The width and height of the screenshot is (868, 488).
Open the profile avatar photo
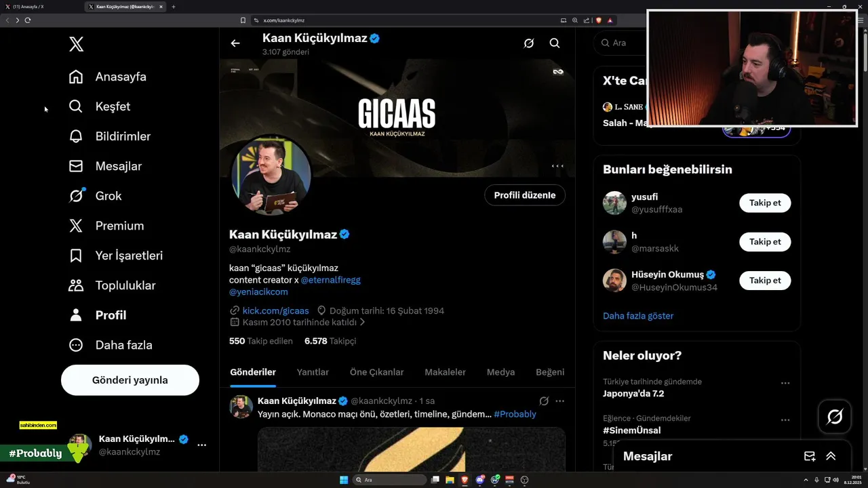click(x=271, y=176)
